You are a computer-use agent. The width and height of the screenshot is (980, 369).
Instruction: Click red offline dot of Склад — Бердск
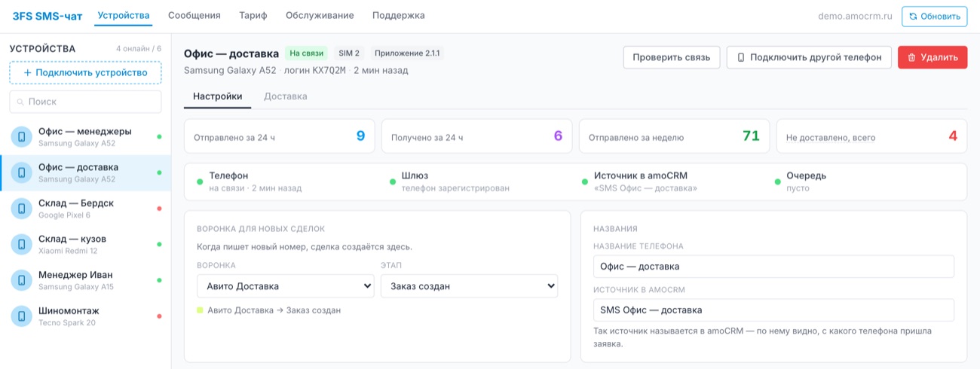tap(159, 209)
